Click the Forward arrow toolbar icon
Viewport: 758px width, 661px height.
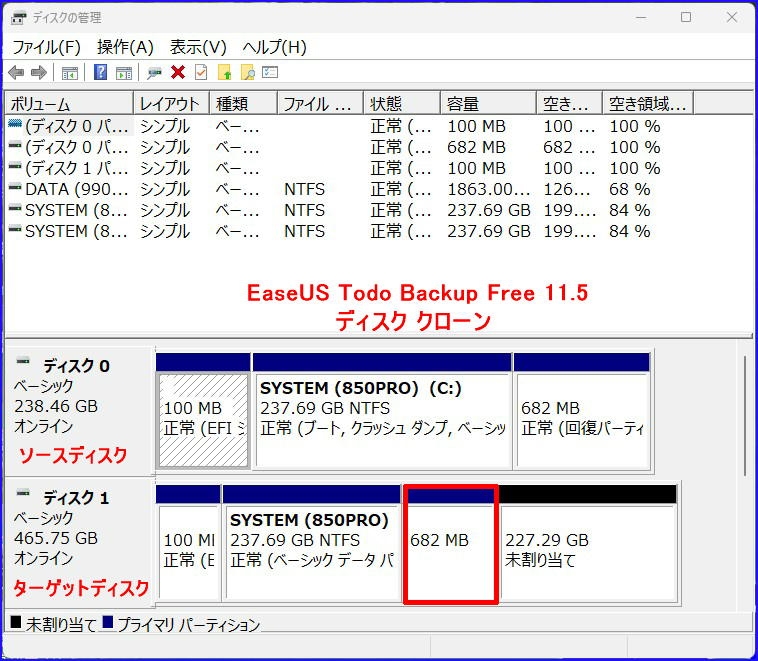tap(38, 73)
